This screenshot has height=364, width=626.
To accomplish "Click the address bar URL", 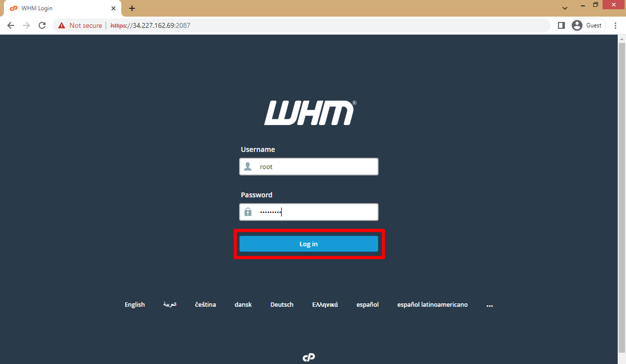I will click(150, 25).
